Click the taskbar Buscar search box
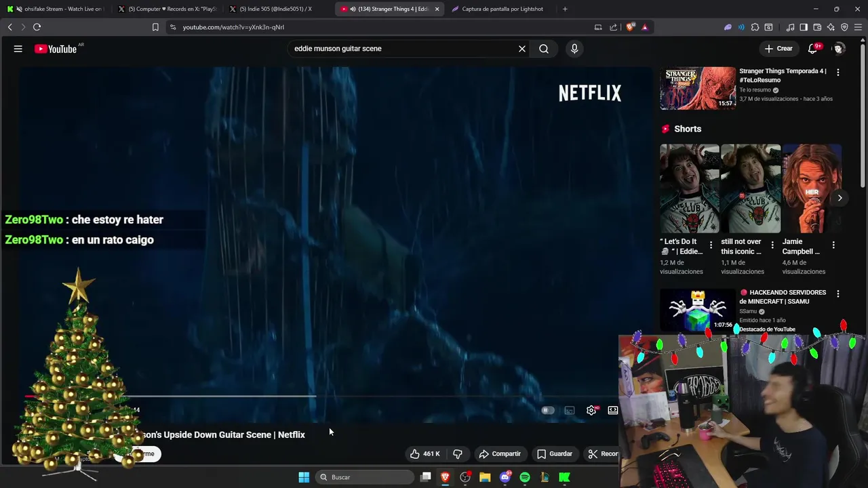 tap(365, 477)
